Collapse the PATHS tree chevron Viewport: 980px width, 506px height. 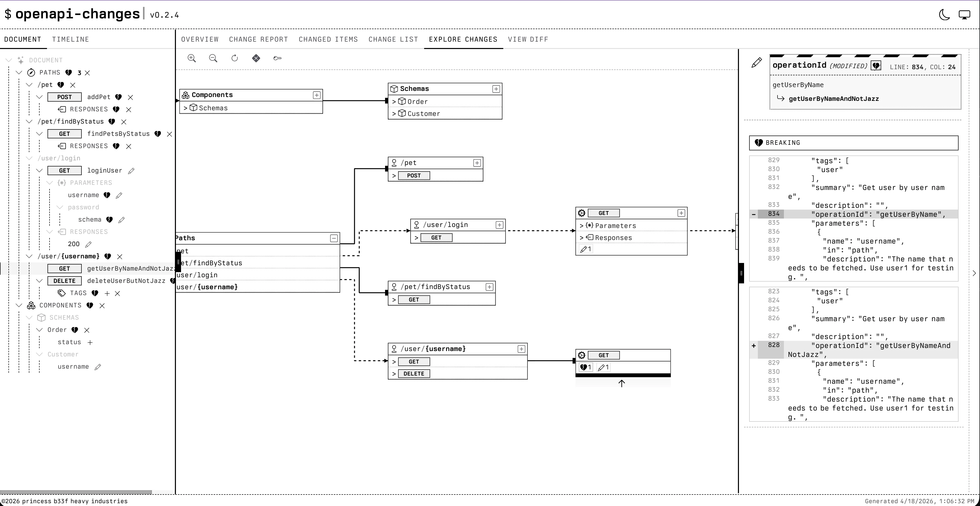pyautogui.click(x=19, y=73)
